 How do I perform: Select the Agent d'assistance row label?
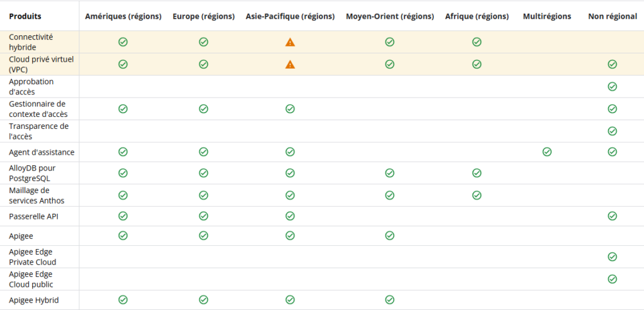coord(42,152)
